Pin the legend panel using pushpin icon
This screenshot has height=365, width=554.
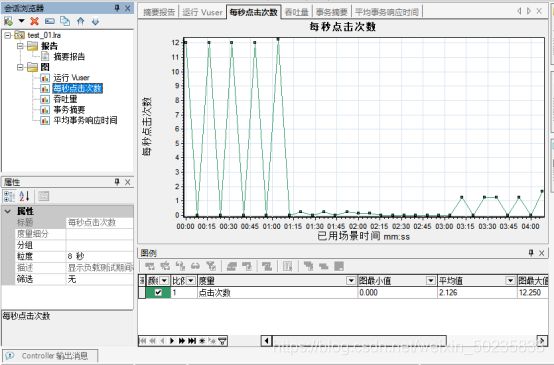point(531,253)
